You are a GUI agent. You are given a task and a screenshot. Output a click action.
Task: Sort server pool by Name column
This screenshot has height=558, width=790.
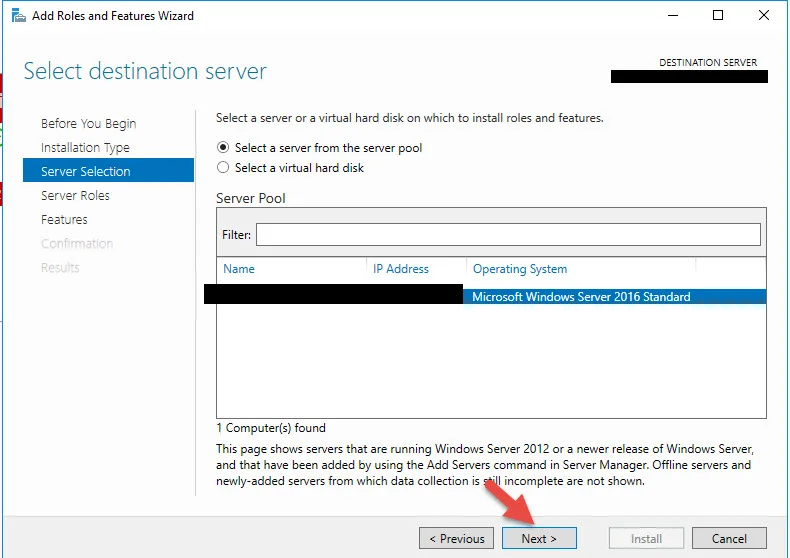coord(239,269)
